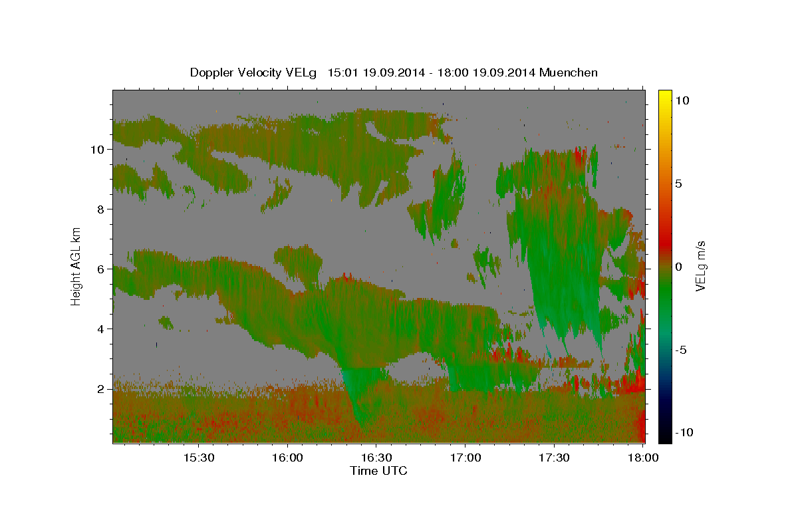Viewport: 798px width, 532px height.
Task: Click the 'Time UTC' axis title
Action: (x=378, y=471)
